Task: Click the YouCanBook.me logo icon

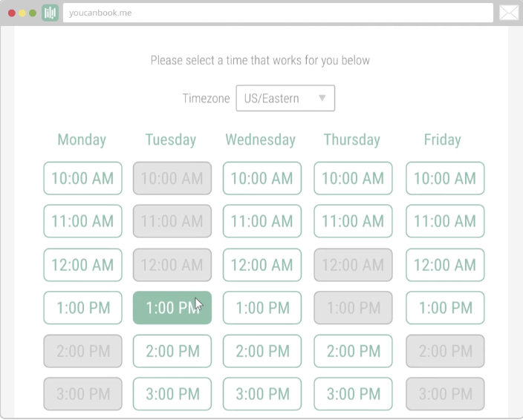Action: pos(51,13)
